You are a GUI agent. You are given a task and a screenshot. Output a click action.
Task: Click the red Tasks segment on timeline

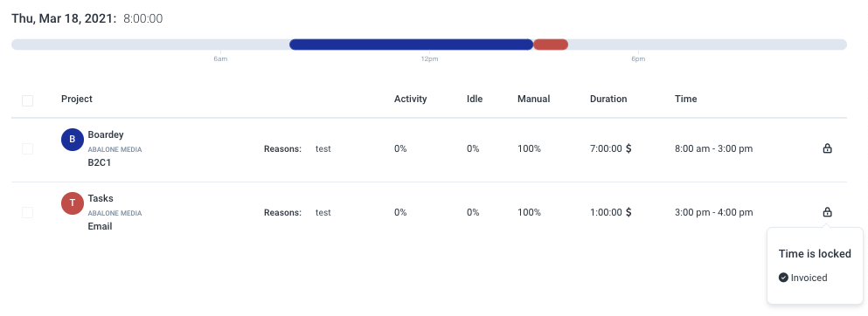click(551, 45)
